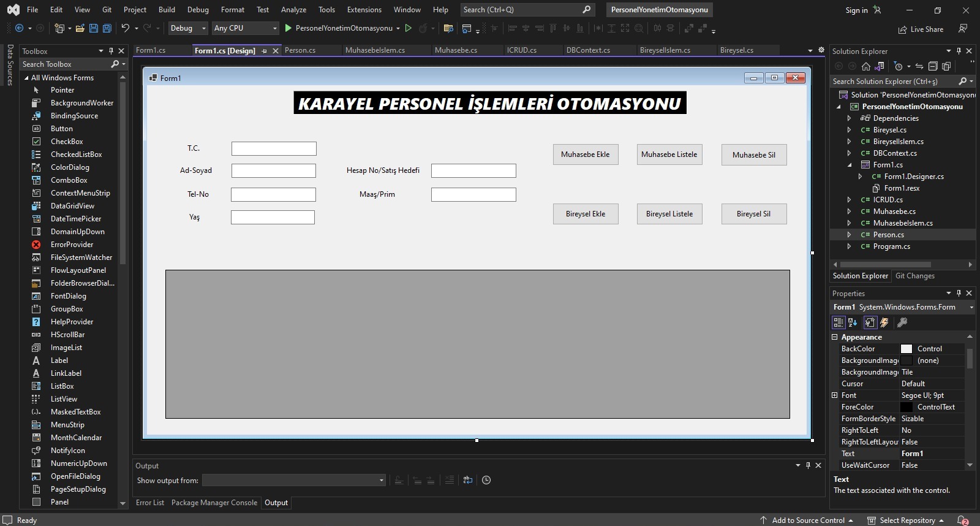Viewport: 980px width, 526px height.
Task: Select Alphabetical sort in Properties window
Action: tap(853, 322)
